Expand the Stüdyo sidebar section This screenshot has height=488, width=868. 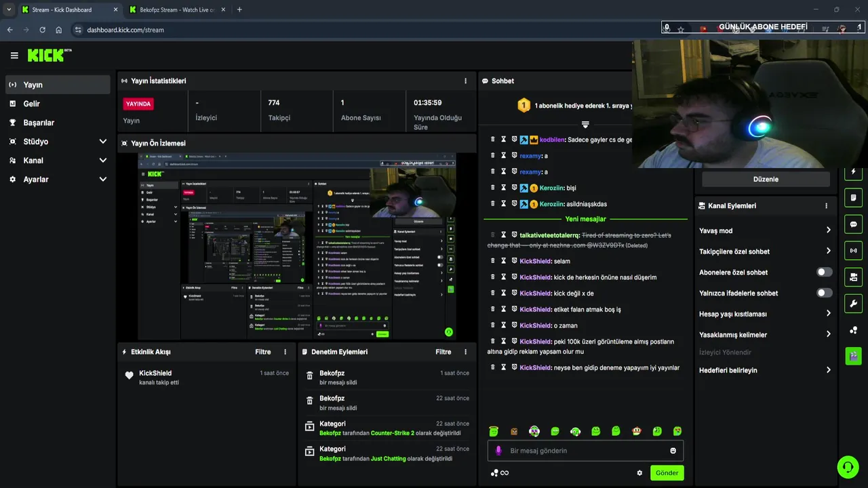click(103, 142)
